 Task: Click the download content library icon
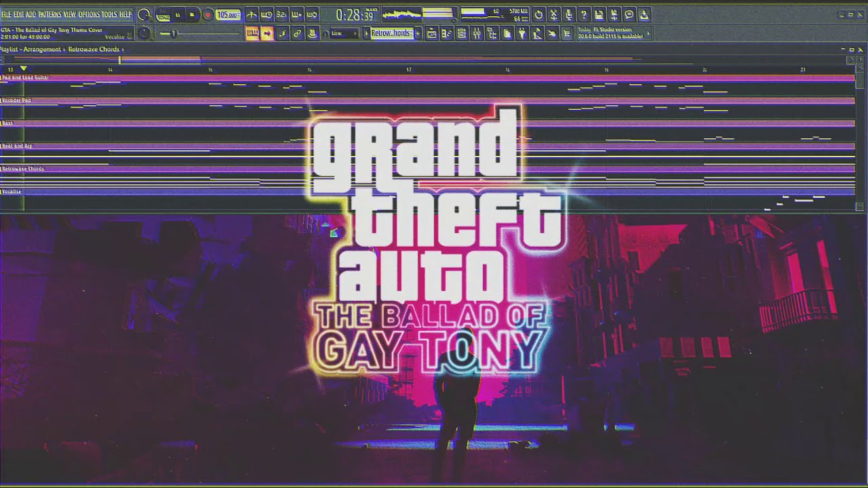pyautogui.click(x=645, y=14)
